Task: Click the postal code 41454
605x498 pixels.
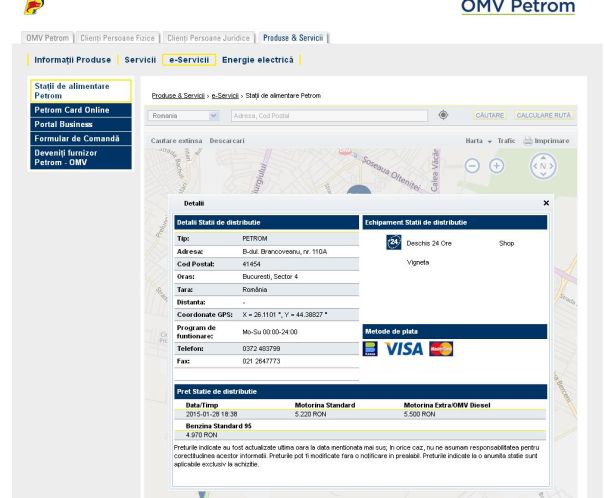Action: point(251,264)
